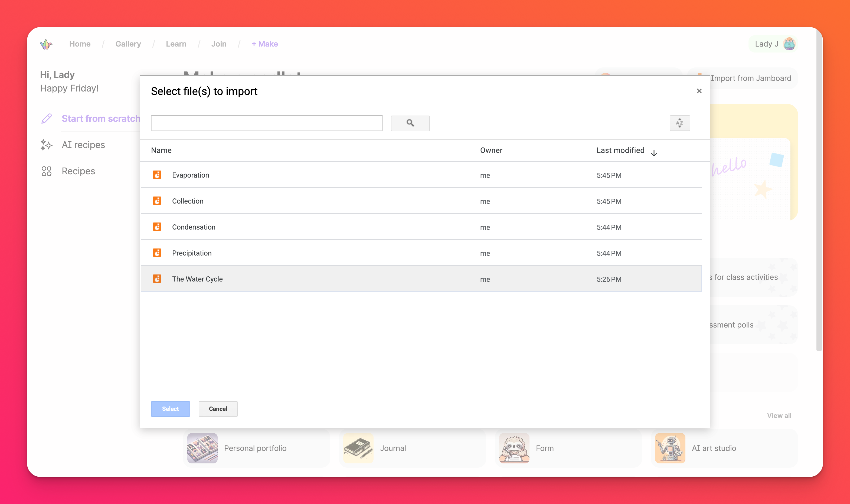Sort files by Name column header

161,150
